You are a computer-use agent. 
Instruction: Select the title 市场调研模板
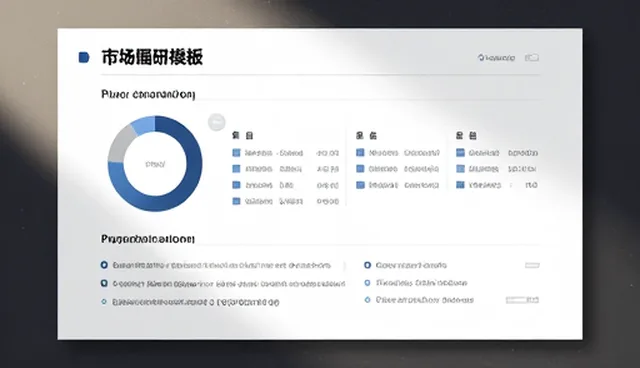(152, 57)
